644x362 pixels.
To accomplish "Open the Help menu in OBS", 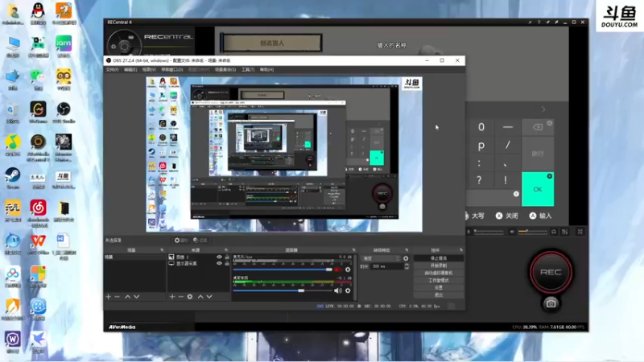I will [266, 70].
